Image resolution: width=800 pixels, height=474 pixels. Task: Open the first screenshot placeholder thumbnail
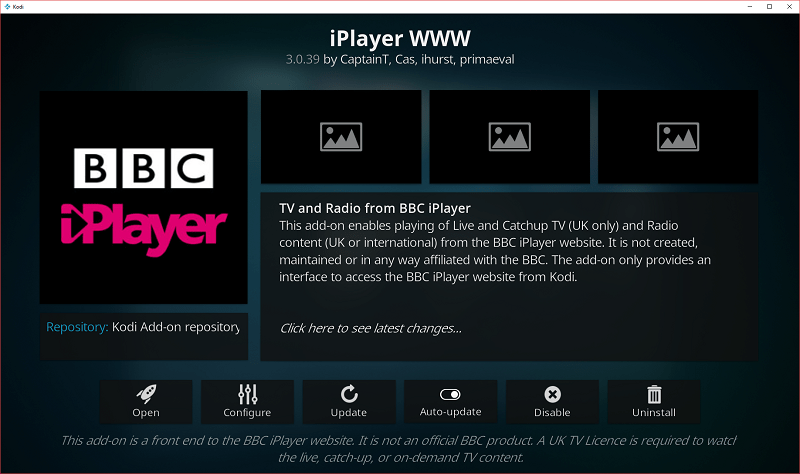coord(341,137)
